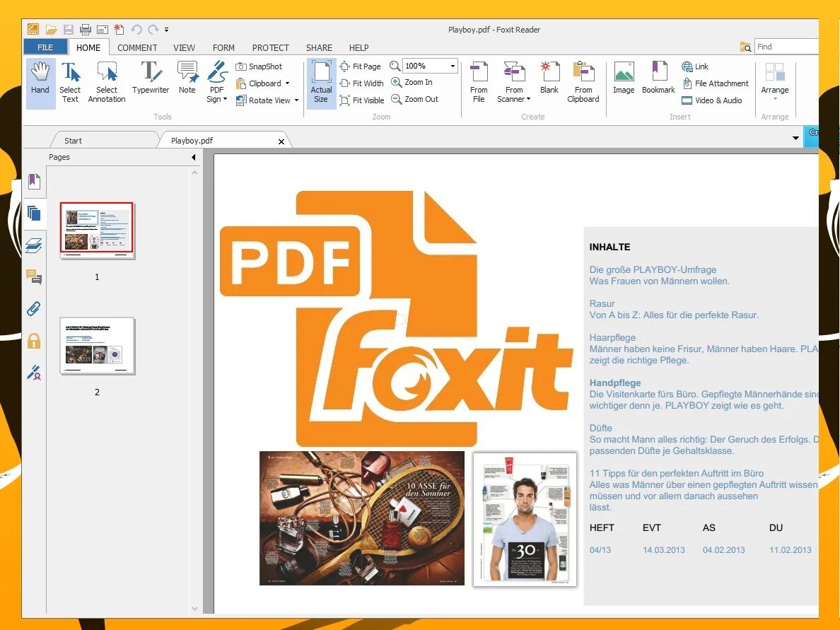Click Fit Page

click(x=361, y=66)
